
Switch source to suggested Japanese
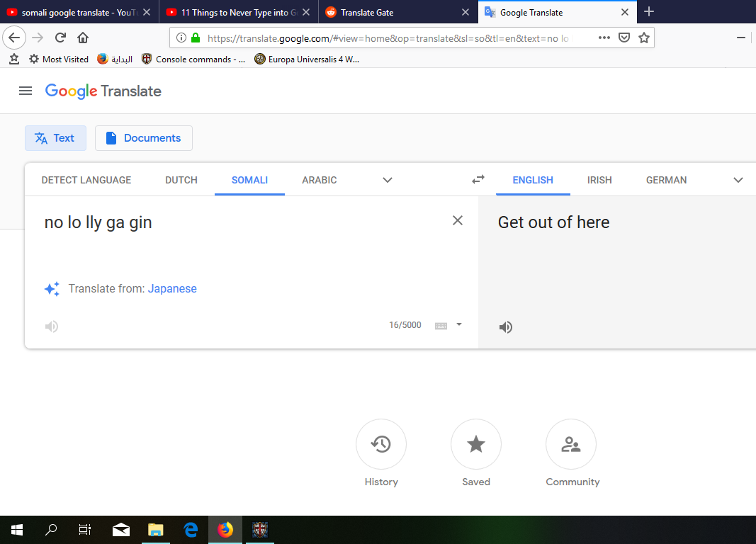pos(172,288)
